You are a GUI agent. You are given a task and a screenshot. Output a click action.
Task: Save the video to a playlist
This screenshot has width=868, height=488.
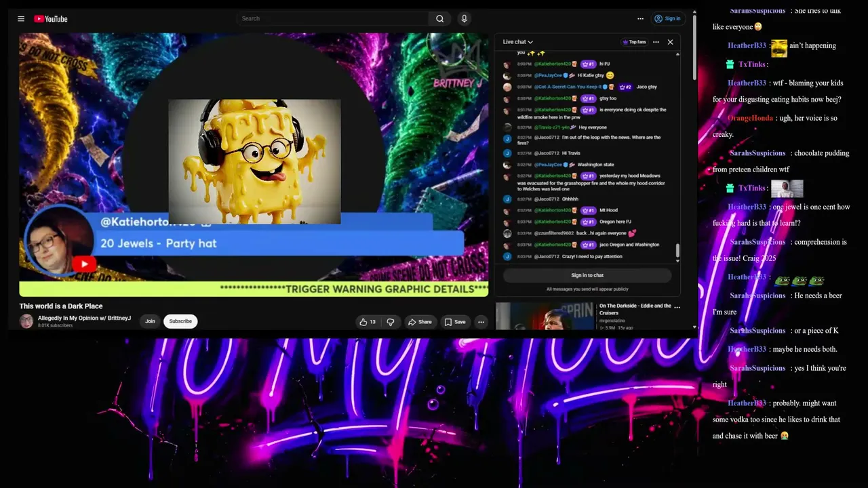(455, 322)
